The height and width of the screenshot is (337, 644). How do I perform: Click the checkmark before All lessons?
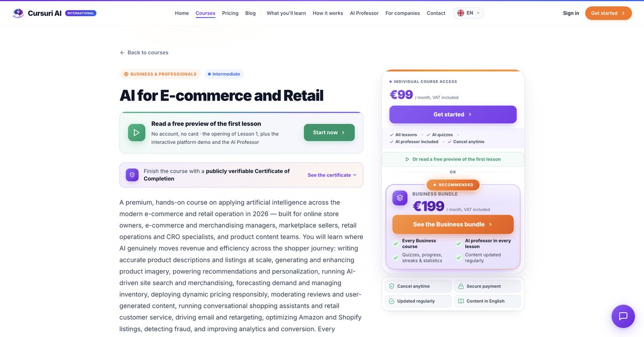pyautogui.click(x=392, y=135)
